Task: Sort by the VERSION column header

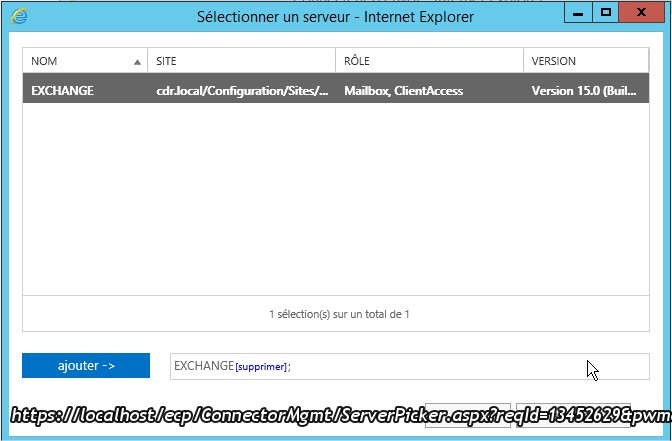Action: coord(586,61)
